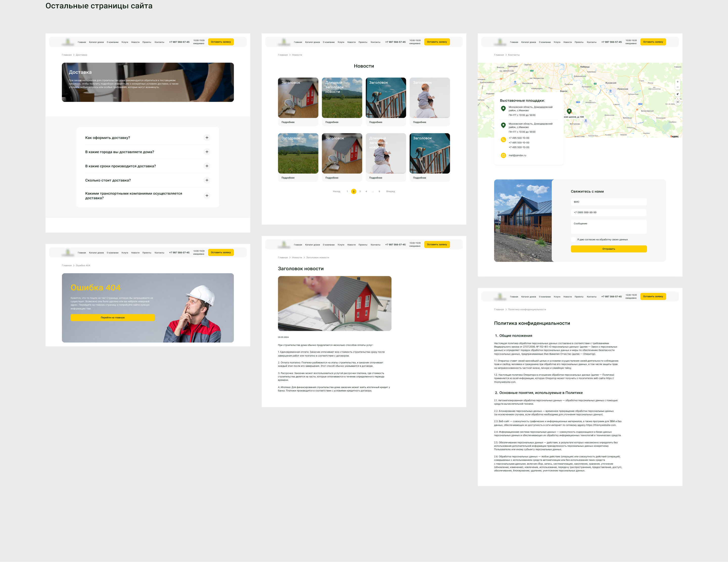Expand 'Сколько стоит доставка?' question
Viewport: 728px width, 562px height.
(207, 180)
